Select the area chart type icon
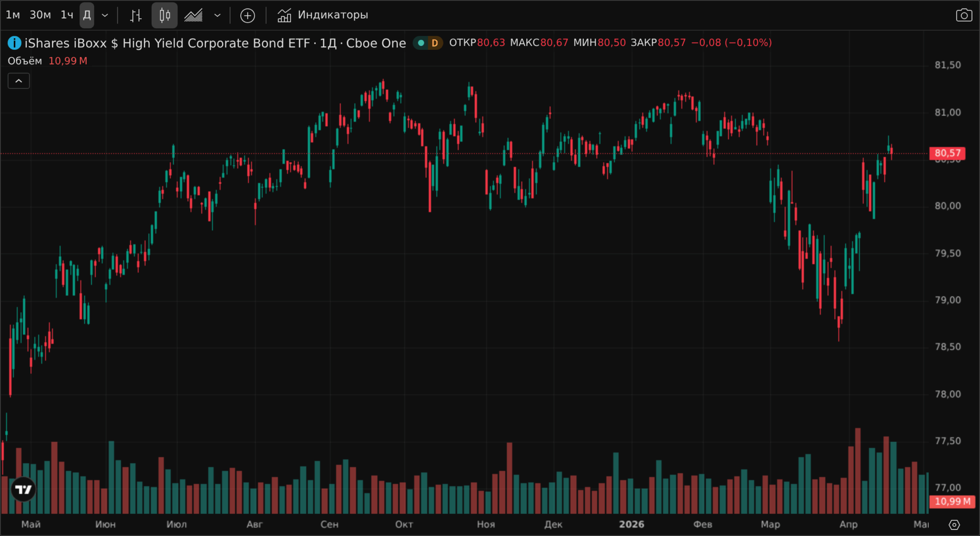980x536 pixels. (193, 15)
